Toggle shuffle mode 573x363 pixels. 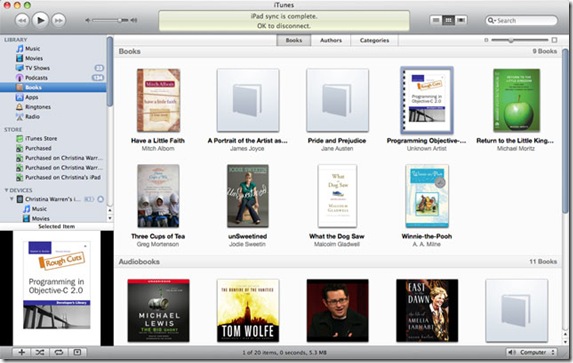40,352
